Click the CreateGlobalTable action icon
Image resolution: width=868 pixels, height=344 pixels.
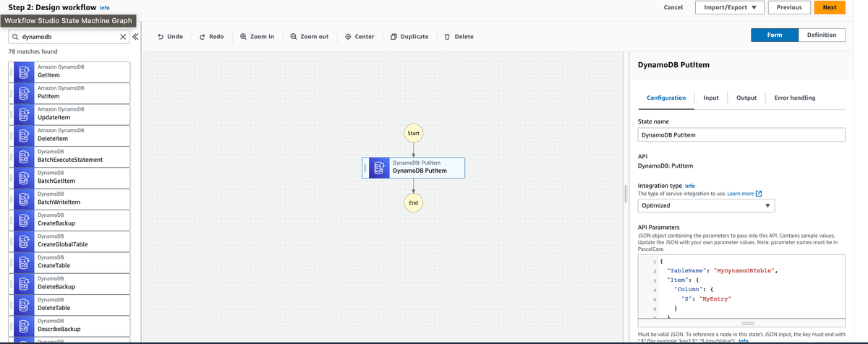[23, 241]
